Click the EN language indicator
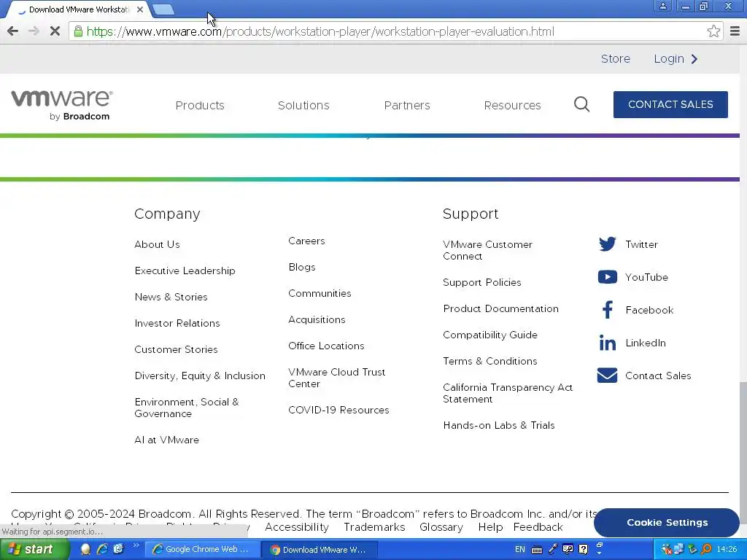The width and height of the screenshot is (747, 560). [519, 549]
